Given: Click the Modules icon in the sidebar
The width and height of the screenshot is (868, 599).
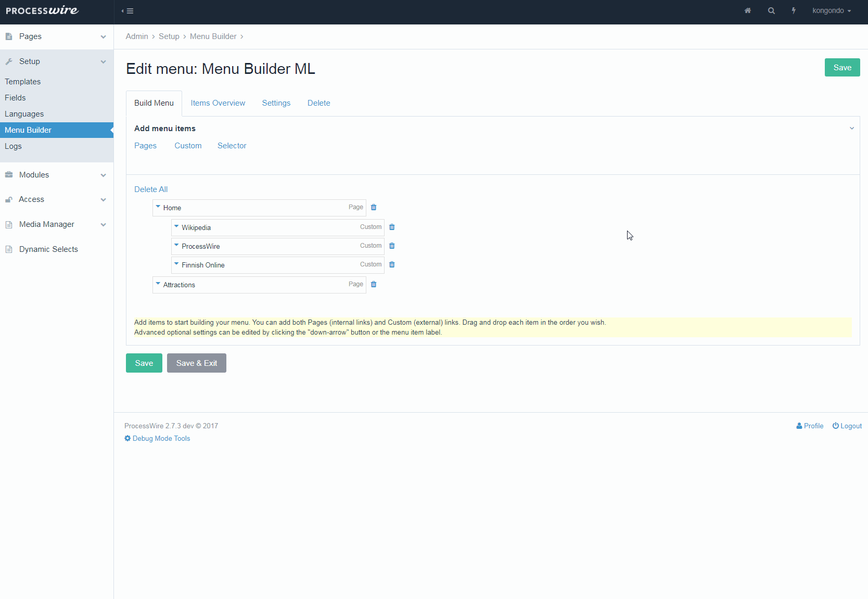Looking at the screenshot, I should [x=9, y=174].
